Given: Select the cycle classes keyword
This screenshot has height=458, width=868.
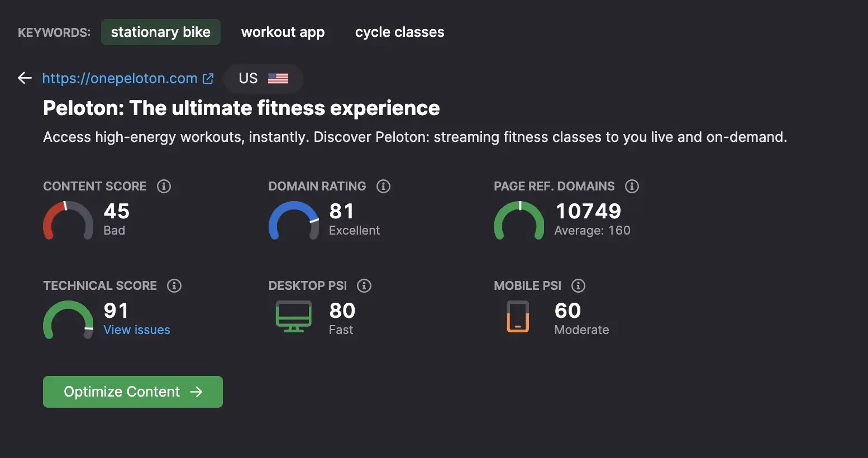Looking at the screenshot, I should 399,32.
